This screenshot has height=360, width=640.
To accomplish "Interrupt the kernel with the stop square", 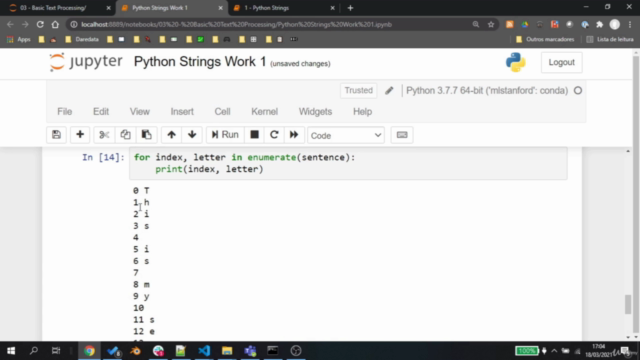I will 254,135.
